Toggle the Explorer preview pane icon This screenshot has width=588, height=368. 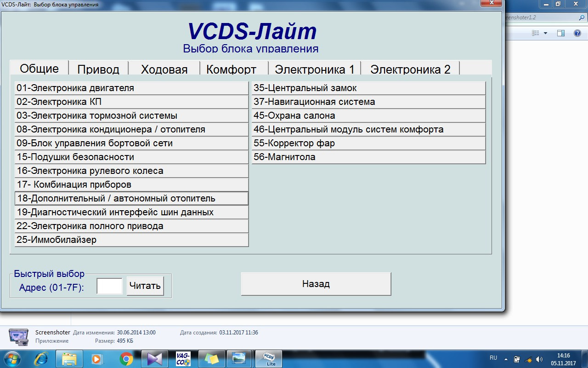click(x=560, y=33)
